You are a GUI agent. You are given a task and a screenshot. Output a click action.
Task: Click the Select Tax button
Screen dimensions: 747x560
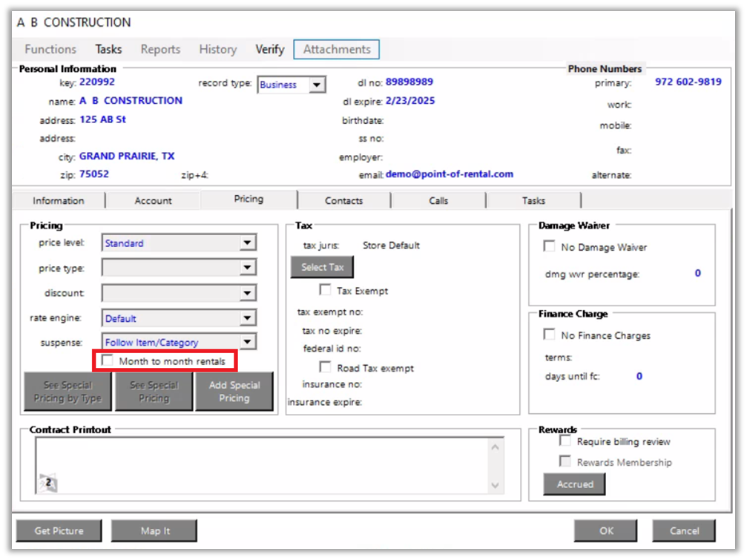tap(322, 267)
